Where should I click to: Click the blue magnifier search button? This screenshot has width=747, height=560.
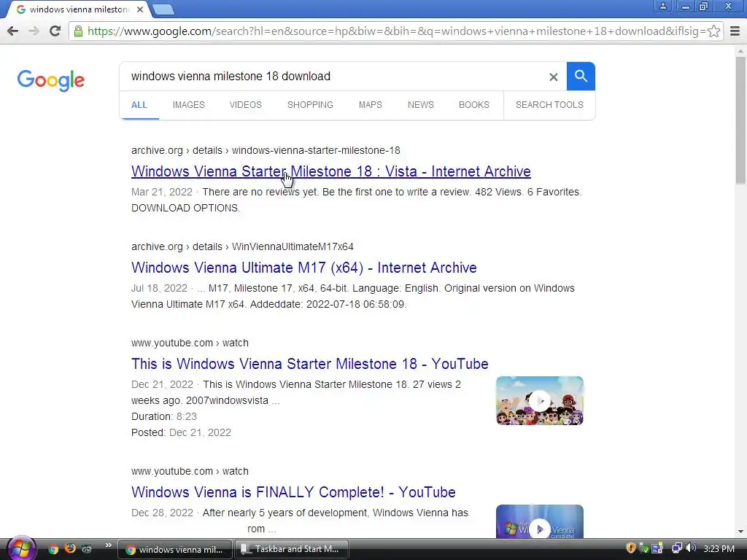581,76
